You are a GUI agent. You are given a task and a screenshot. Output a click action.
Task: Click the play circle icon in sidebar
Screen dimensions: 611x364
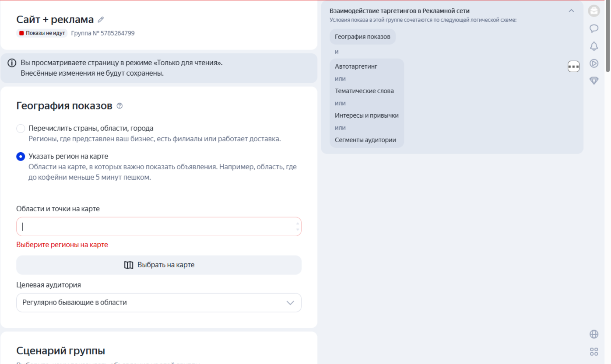tap(594, 63)
